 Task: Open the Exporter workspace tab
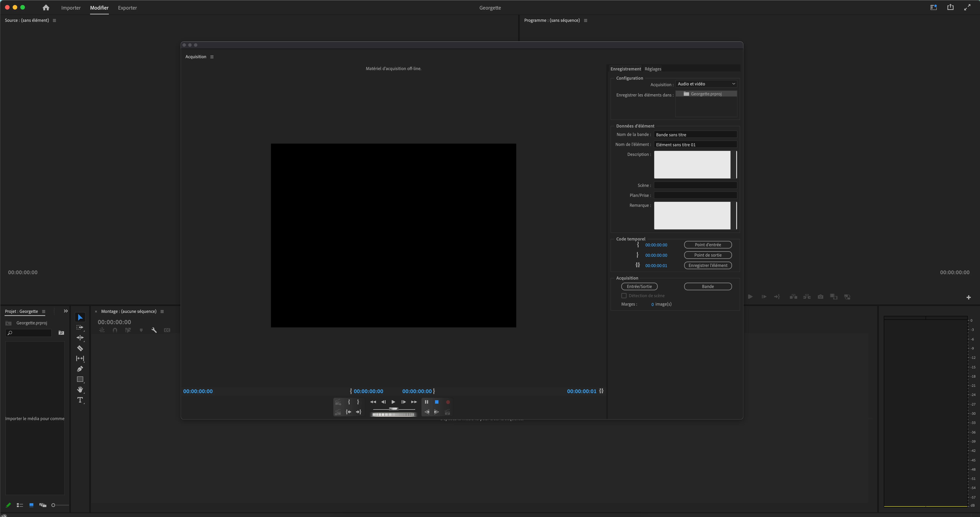point(127,8)
